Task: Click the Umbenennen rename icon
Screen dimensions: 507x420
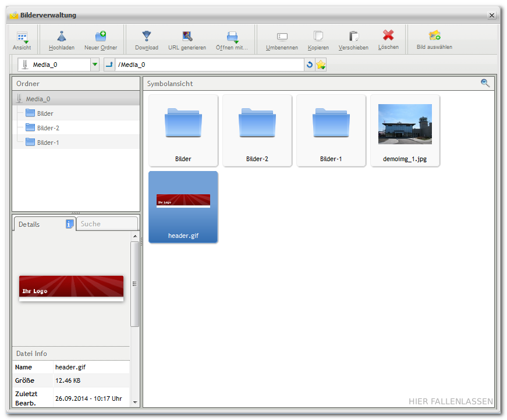Action: click(x=282, y=37)
